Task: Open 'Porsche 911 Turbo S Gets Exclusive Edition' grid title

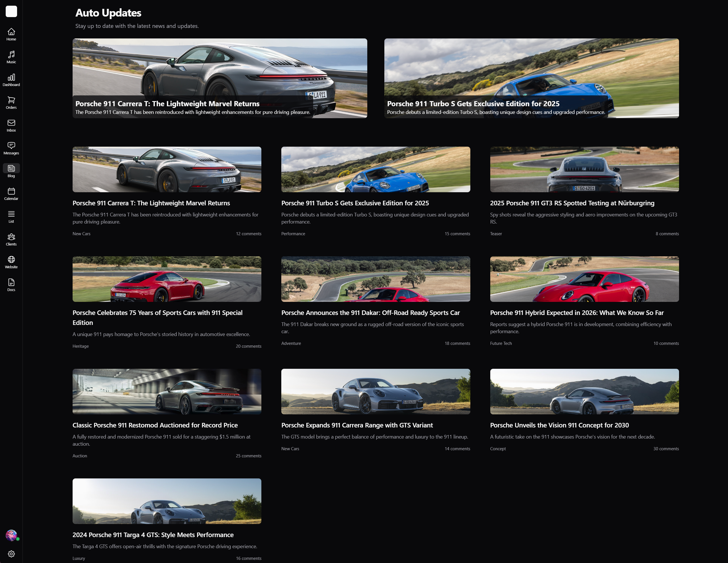Action: tap(355, 203)
